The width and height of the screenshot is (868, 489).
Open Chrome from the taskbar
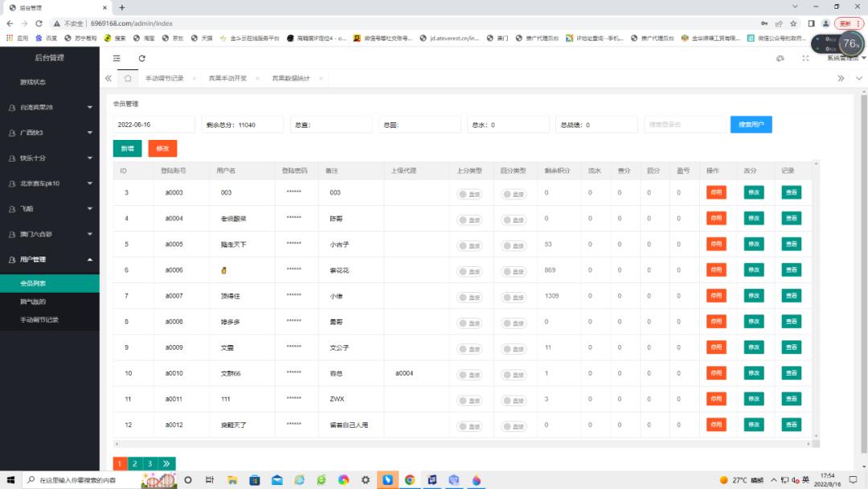(410, 480)
